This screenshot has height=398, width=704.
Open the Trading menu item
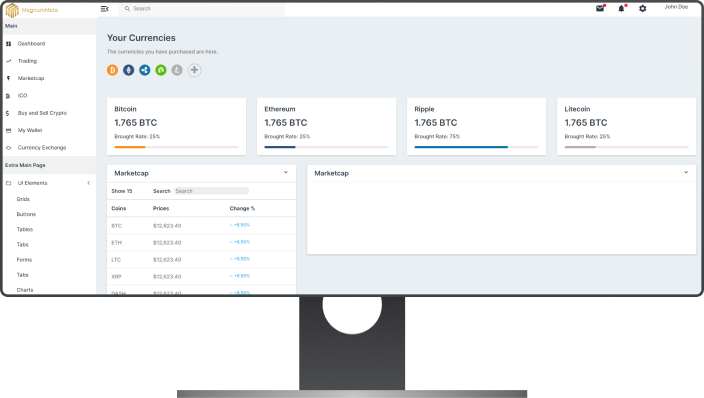point(27,61)
